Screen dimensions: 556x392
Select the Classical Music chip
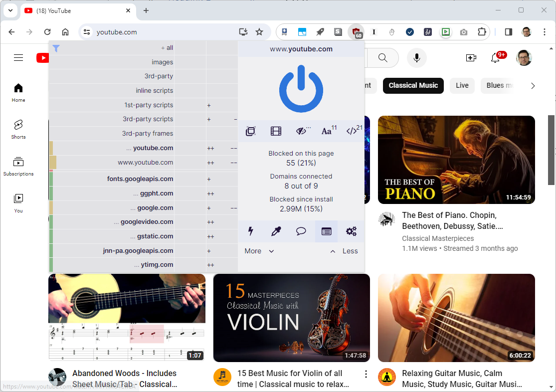click(x=413, y=85)
